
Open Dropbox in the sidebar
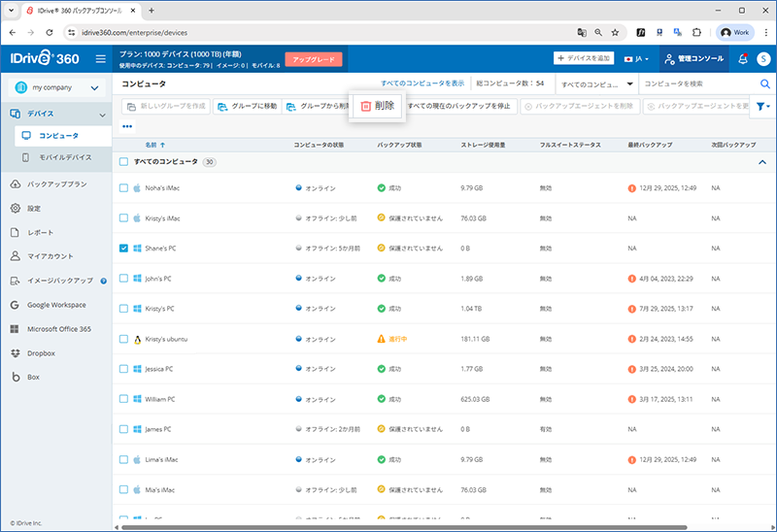click(40, 352)
